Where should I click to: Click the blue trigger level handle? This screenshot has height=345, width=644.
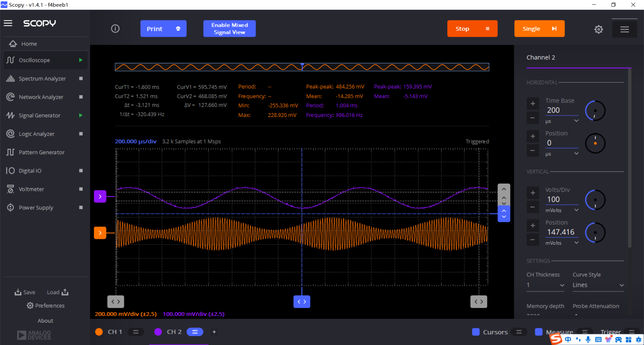pos(504,214)
